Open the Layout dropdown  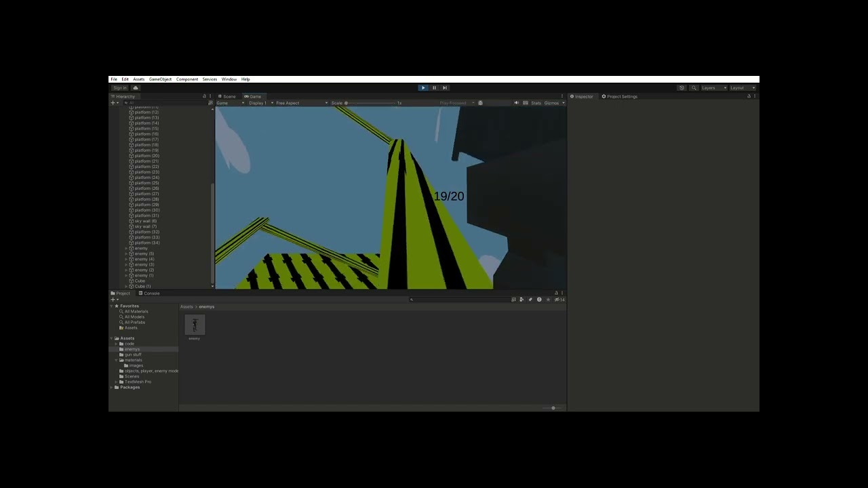[x=742, y=87]
